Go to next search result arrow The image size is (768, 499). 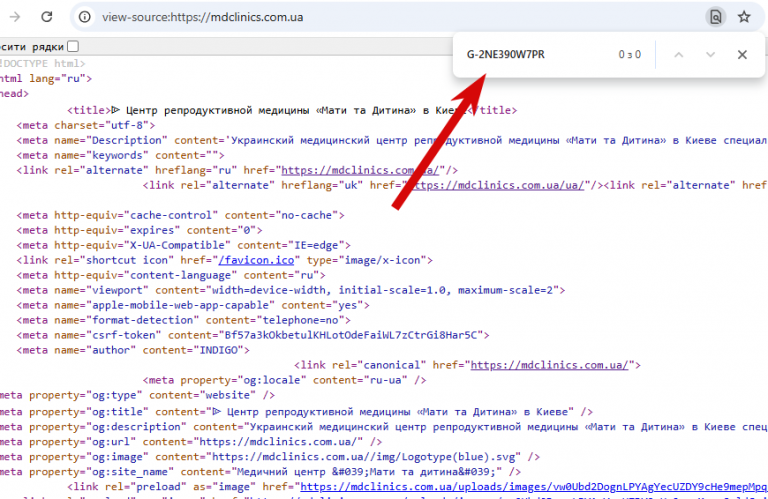[x=710, y=54]
